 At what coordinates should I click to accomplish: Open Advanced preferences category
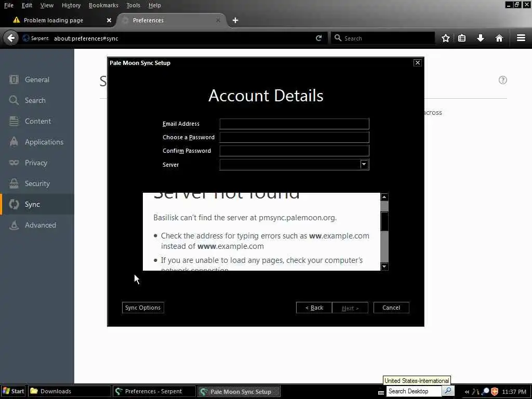(37, 225)
